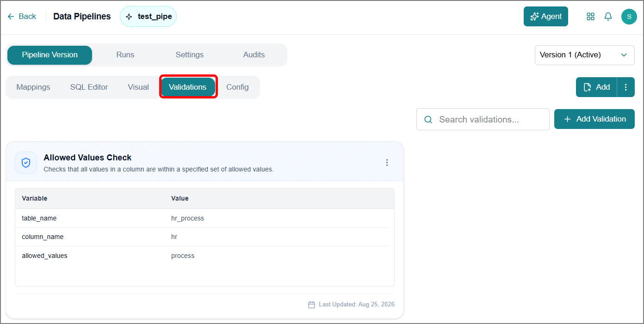Expand the Version 1 (Active) dropdown
Screen dimensions: 644x324
tap(585, 55)
